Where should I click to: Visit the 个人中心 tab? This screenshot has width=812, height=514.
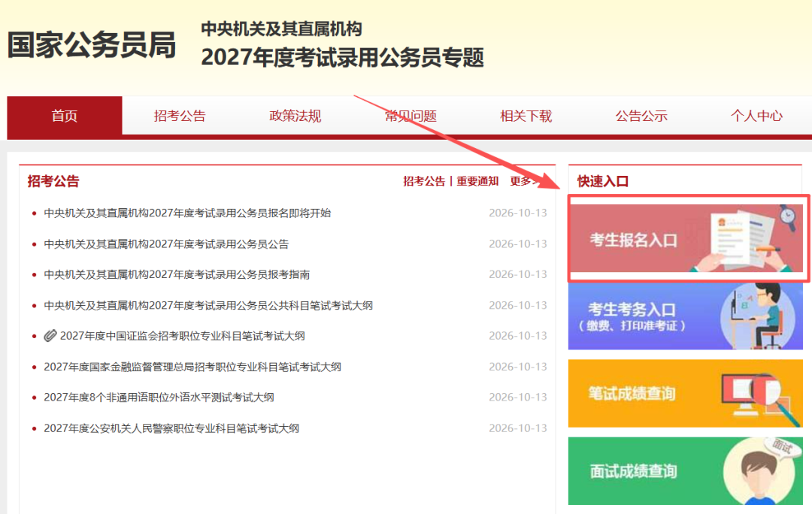click(756, 116)
